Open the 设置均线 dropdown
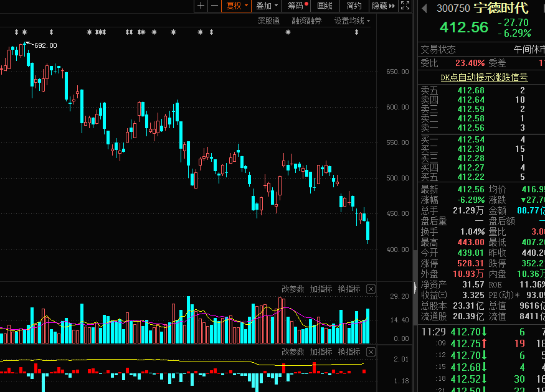 (351, 21)
